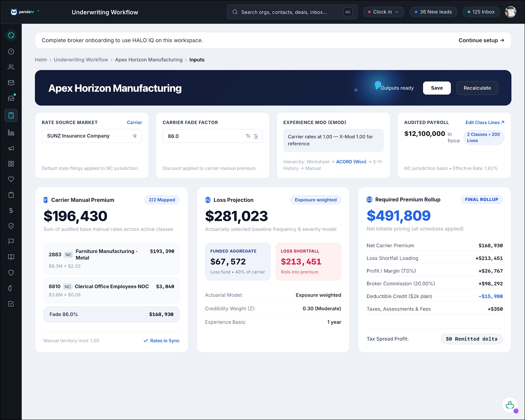Open the inbox tray sidebar icon
The height and width of the screenshot is (420, 525).
pos(11,98)
